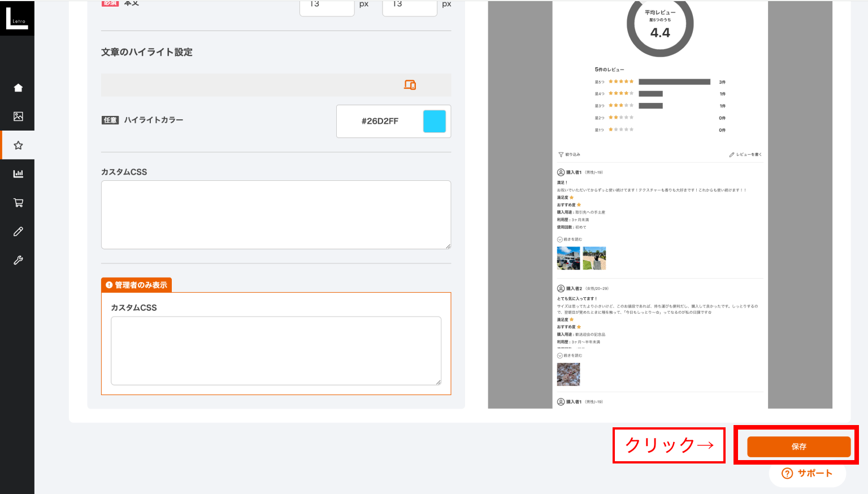Expand 続きを読む on first review
Screen dimensions: 868x494
570,239
